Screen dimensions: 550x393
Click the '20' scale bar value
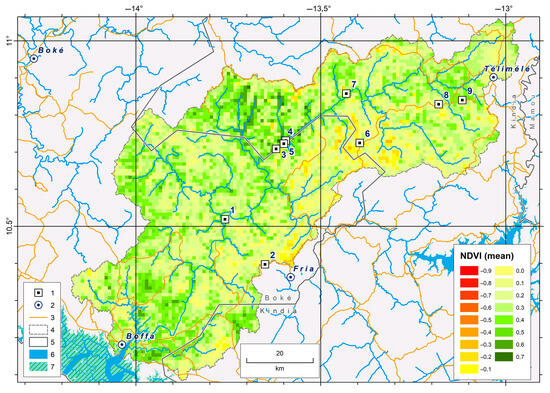click(x=280, y=353)
